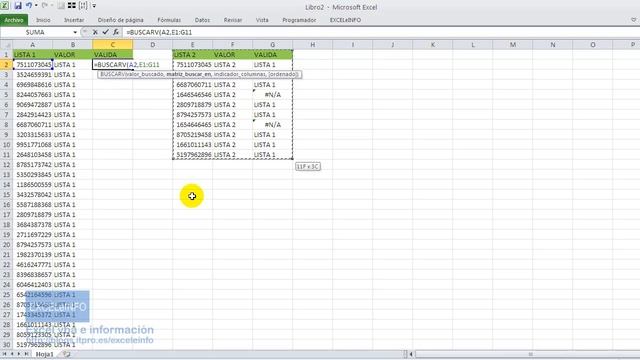Viewport: 640px width, 360px height.
Task: Open the Datos ribbon tab
Action: [202, 20]
